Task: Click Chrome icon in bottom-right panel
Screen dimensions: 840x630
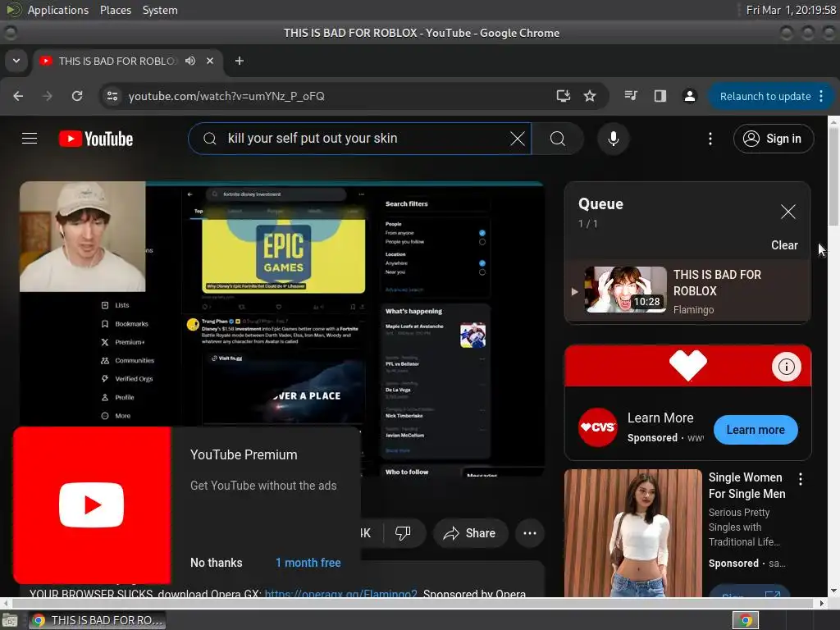Action: click(746, 620)
